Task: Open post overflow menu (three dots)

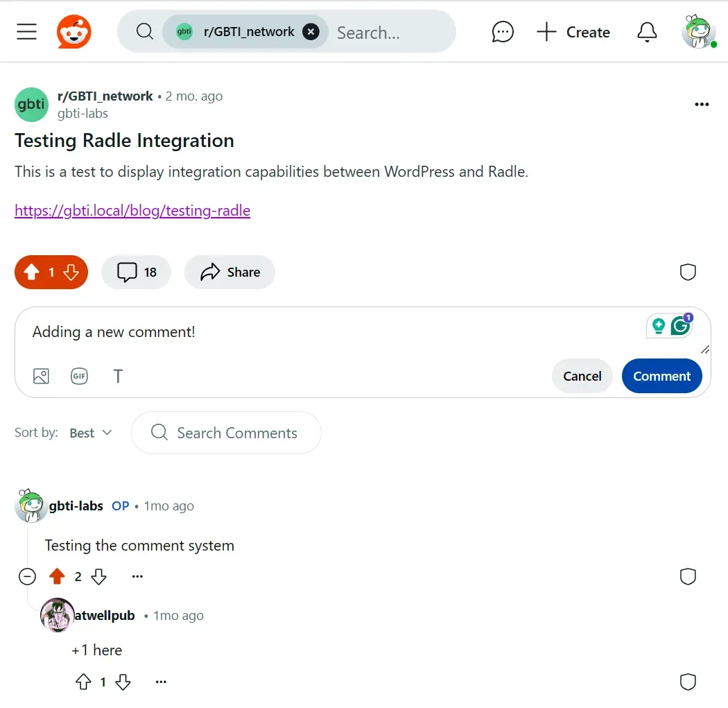Action: click(x=702, y=105)
